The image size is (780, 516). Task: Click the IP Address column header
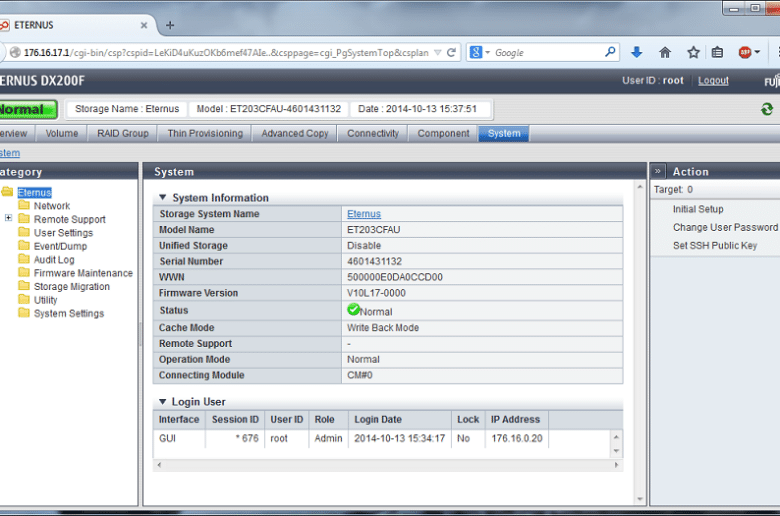point(517,419)
